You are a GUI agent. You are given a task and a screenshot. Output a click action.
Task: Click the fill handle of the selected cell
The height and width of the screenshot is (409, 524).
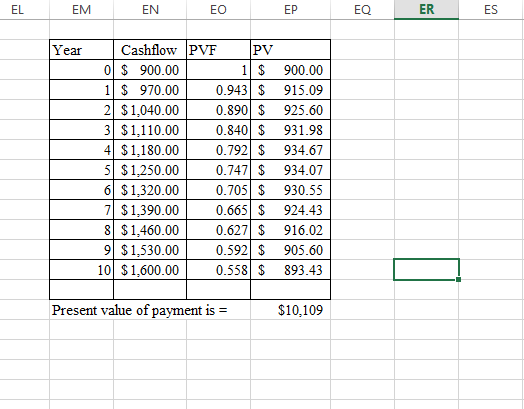pos(458,279)
